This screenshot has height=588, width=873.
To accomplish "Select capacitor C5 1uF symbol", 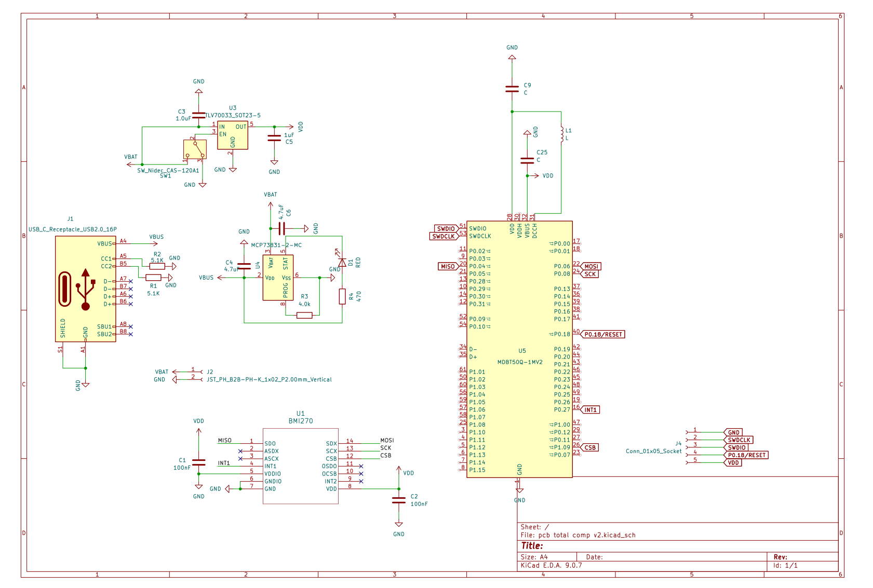I will [274, 138].
